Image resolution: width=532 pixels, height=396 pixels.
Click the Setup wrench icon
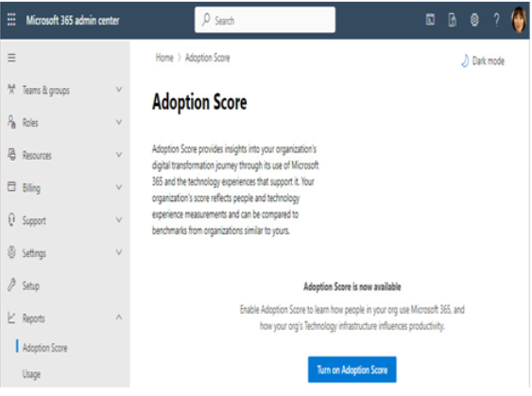pyautogui.click(x=11, y=285)
